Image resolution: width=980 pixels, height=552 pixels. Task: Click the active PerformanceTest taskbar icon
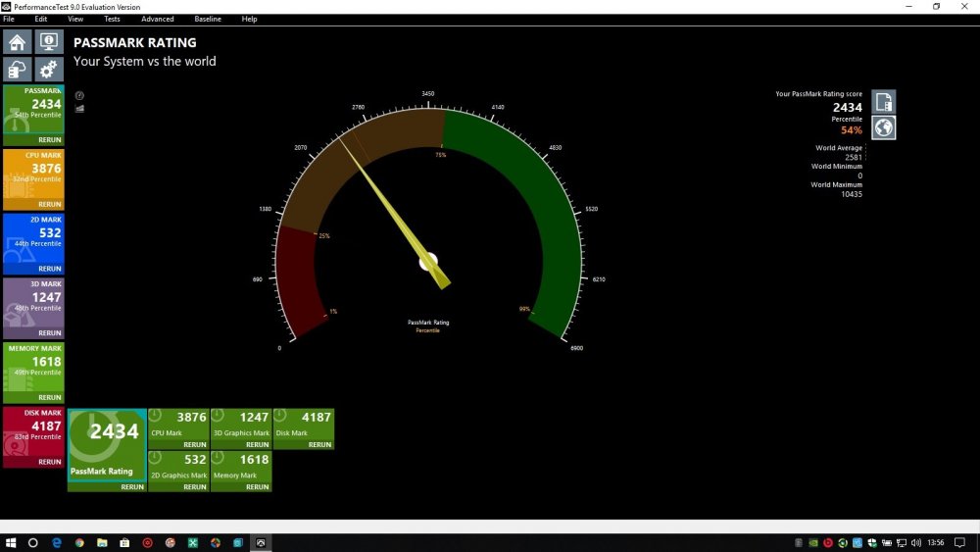click(261, 542)
